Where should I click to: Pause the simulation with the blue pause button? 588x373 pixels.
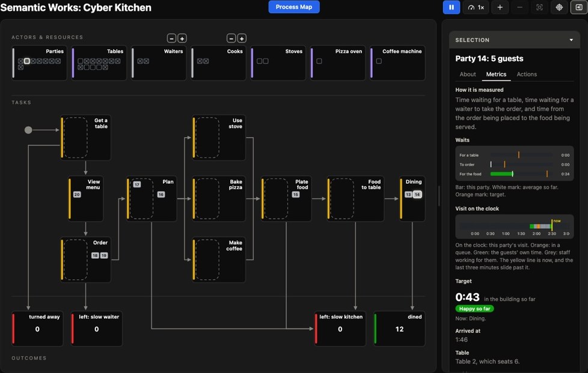[451, 7]
